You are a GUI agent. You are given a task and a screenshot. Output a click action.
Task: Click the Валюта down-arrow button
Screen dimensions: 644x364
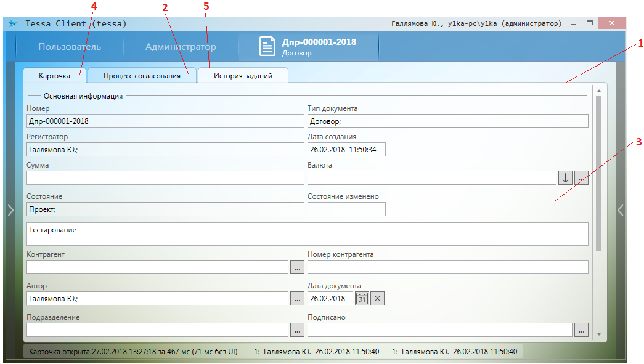(x=565, y=178)
